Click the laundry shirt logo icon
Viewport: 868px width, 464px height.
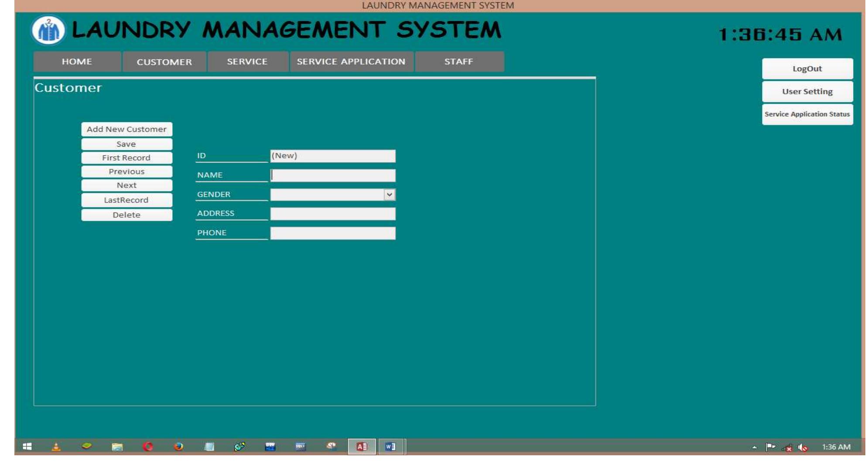click(x=48, y=30)
